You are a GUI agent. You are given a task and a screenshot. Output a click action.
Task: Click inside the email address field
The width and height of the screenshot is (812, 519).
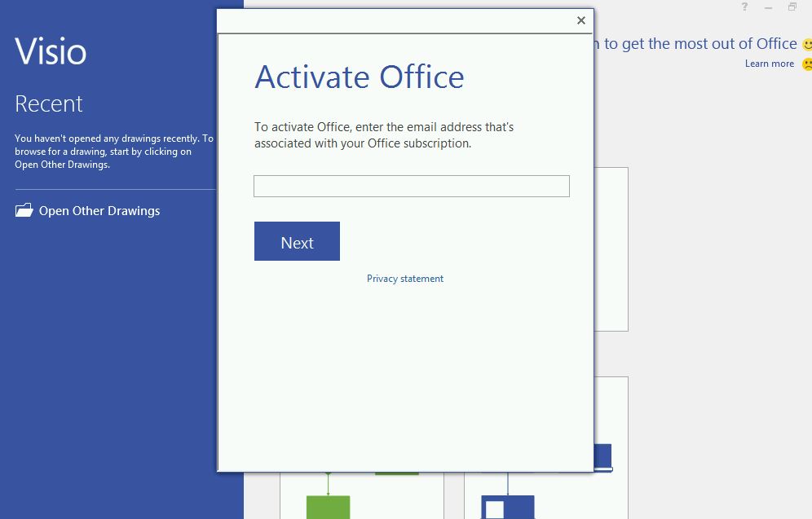pos(411,186)
